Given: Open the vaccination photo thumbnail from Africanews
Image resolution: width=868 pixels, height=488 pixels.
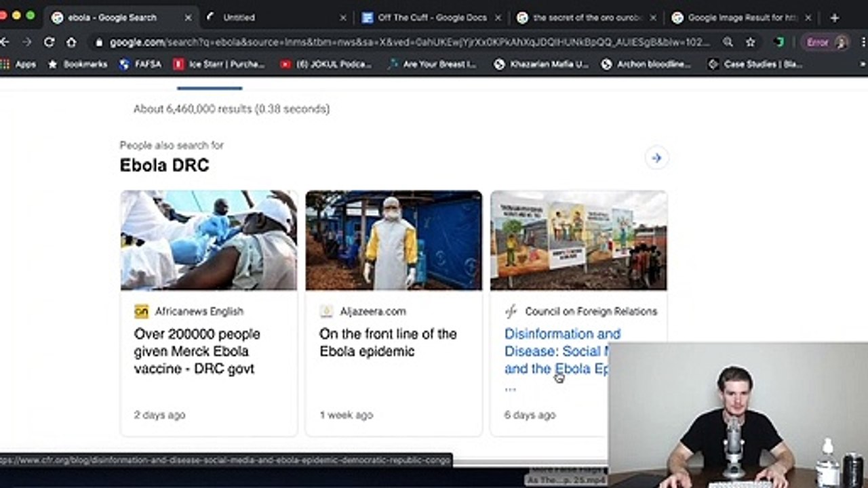Looking at the screenshot, I should pyautogui.click(x=209, y=240).
